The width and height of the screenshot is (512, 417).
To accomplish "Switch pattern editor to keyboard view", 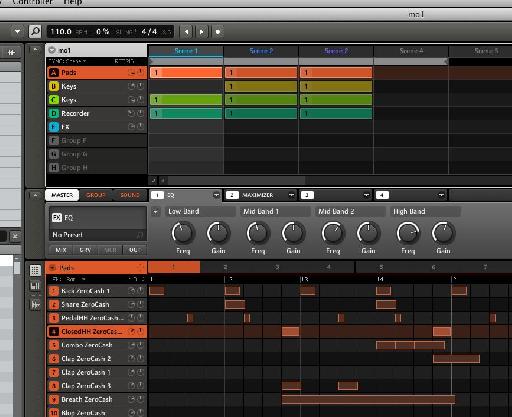I will (x=35, y=286).
